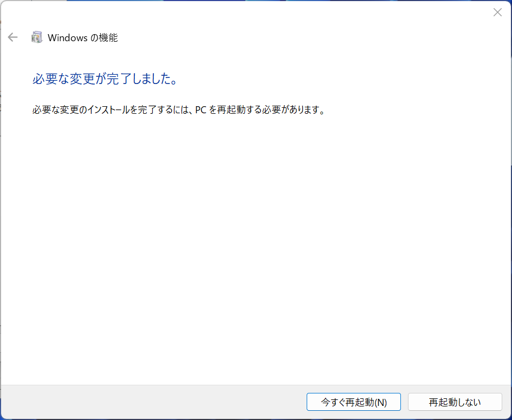
Task: Click the word Windows in the title
Action: click(x=67, y=38)
